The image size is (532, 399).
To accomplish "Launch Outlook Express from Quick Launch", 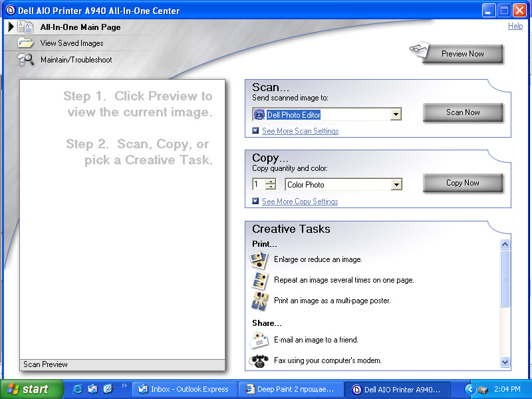I will (92, 389).
